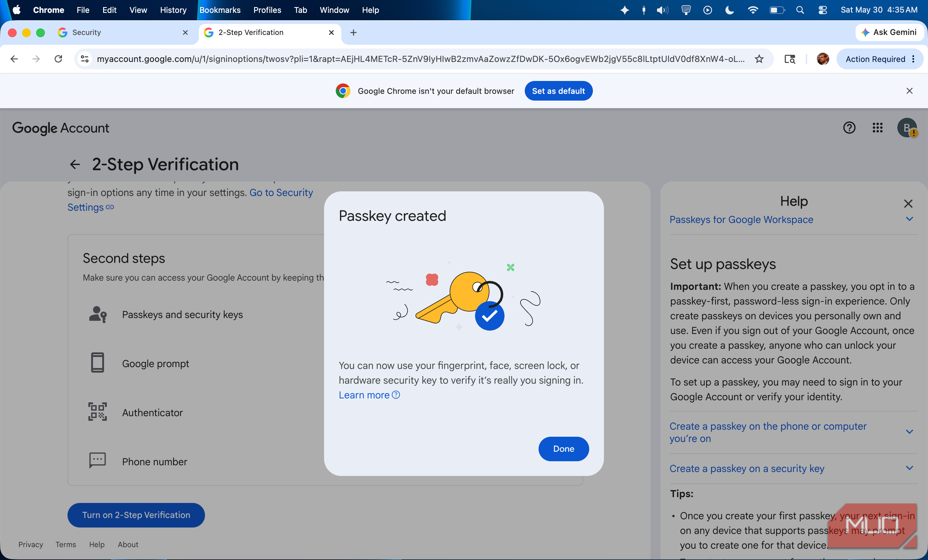Viewport: 928px width, 560px height.
Task: Click the browser back arrow
Action: click(x=14, y=59)
